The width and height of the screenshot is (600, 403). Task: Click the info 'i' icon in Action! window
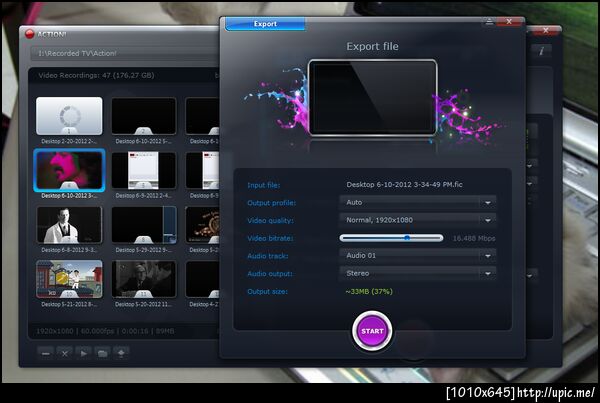(x=541, y=51)
